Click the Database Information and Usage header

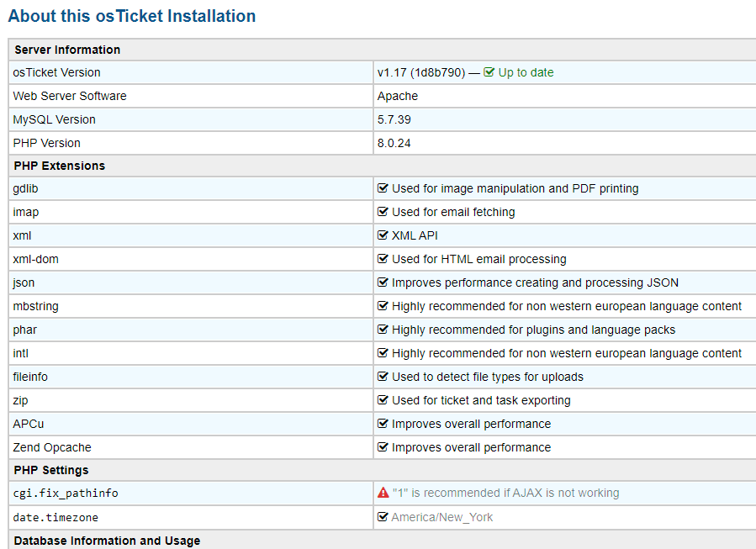click(x=107, y=541)
